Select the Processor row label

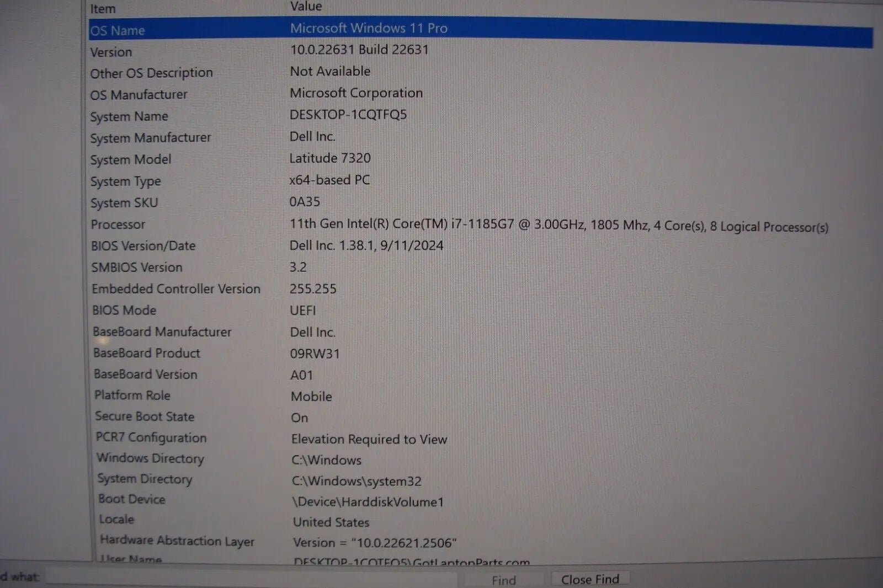click(x=118, y=224)
